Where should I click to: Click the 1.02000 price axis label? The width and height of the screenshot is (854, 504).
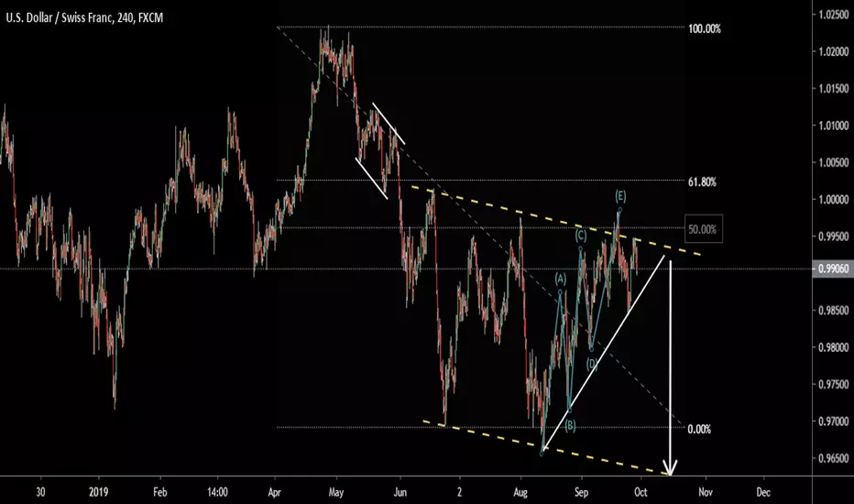click(834, 51)
